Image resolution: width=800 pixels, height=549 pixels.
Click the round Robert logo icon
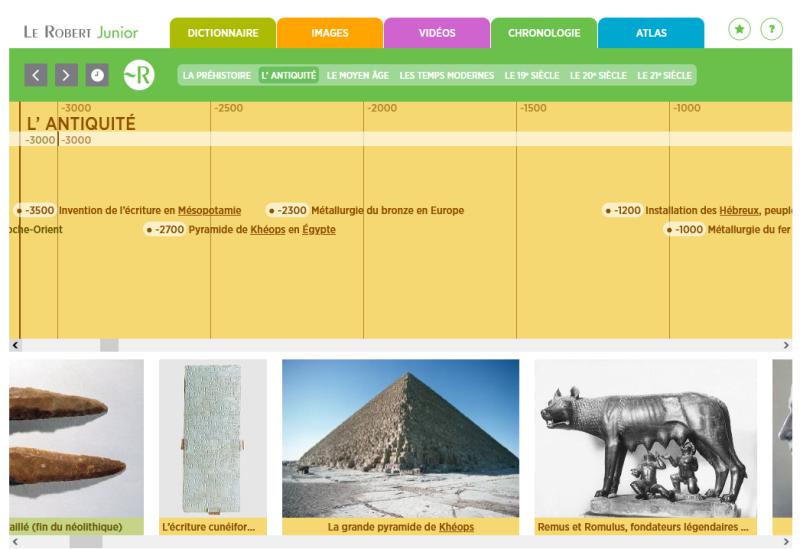(138, 75)
